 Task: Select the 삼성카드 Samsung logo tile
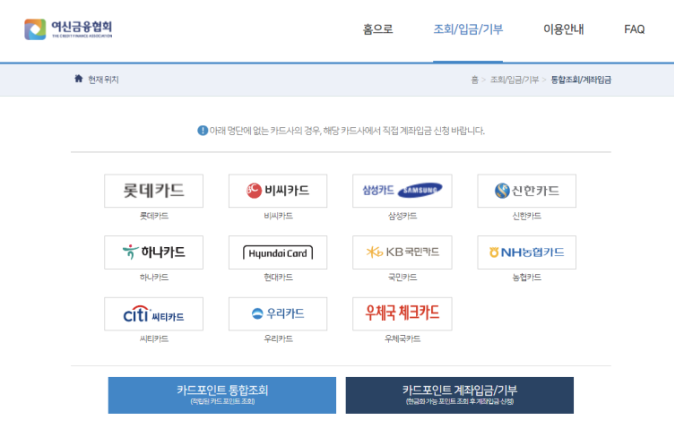402,191
